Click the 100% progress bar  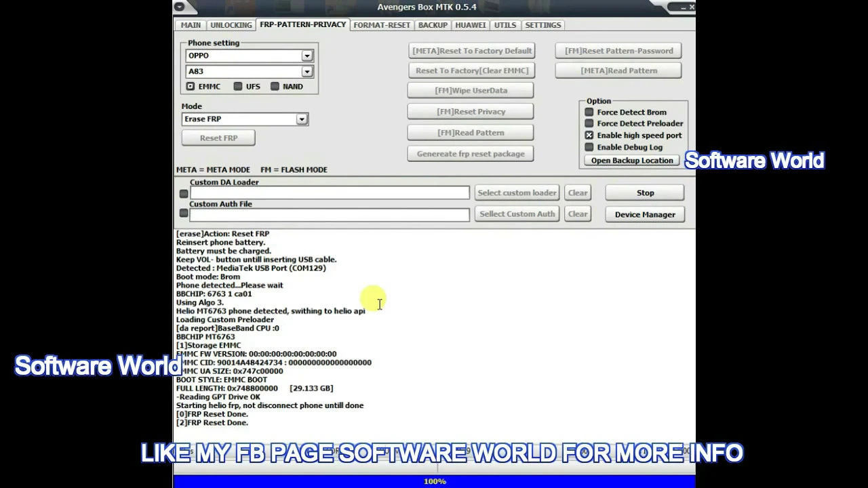pos(434,481)
